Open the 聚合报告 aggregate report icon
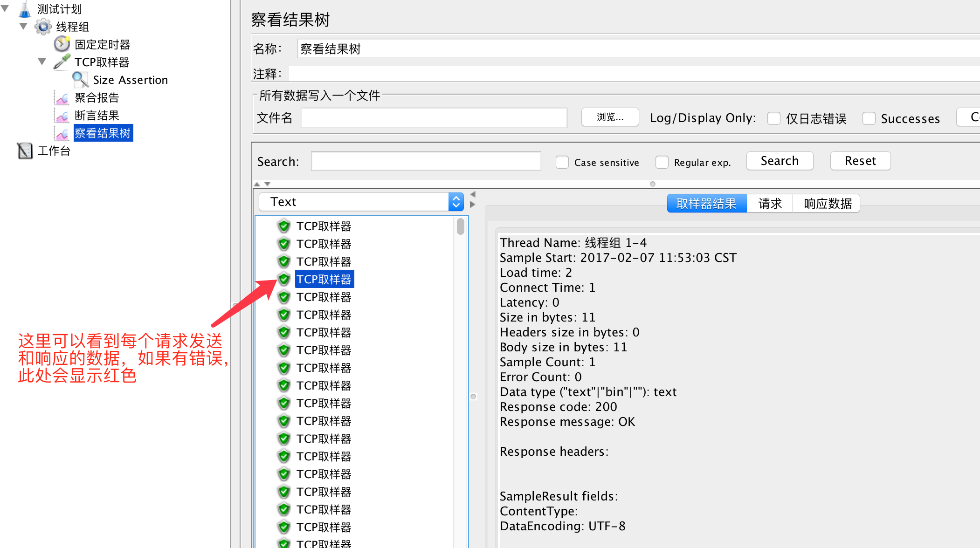 (x=62, y=97)
